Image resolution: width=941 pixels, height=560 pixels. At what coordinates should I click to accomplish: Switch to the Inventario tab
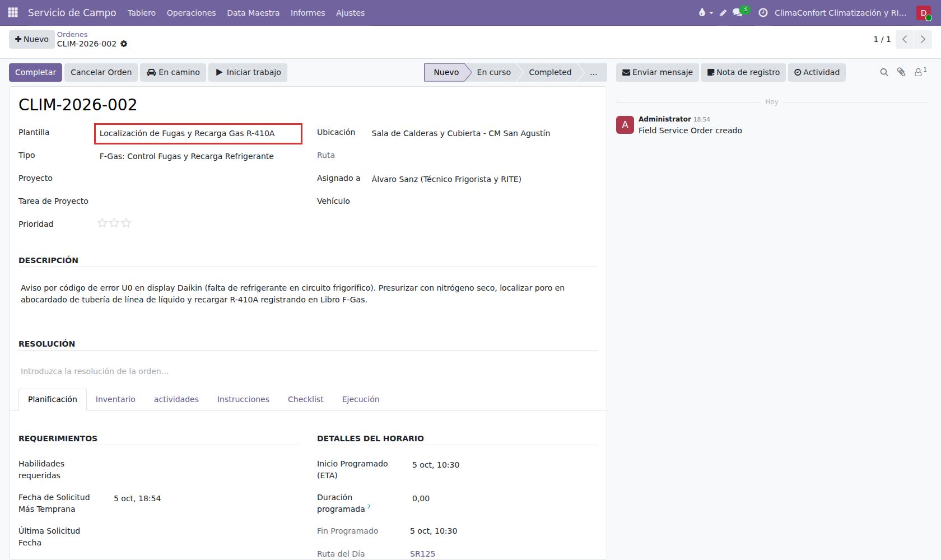115,399
